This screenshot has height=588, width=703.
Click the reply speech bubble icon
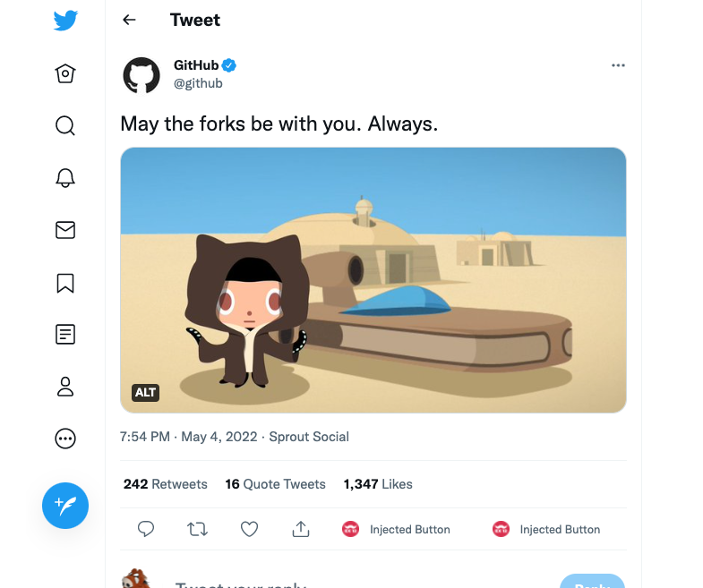click(x=146, y=529)
